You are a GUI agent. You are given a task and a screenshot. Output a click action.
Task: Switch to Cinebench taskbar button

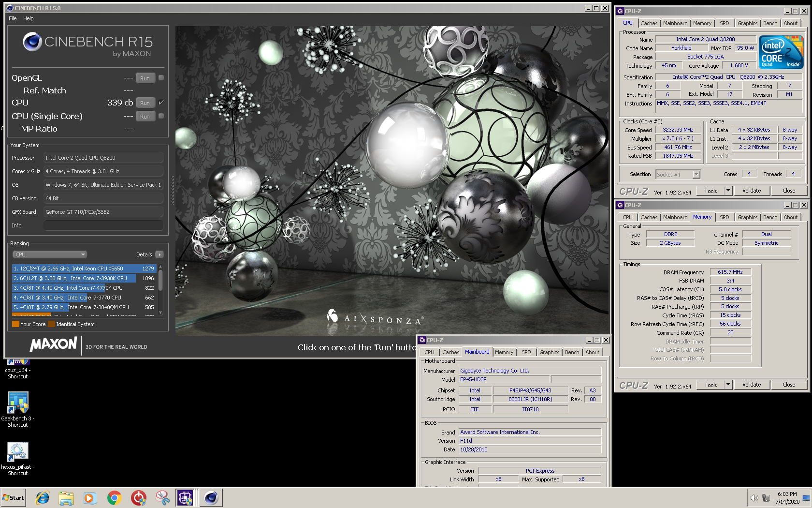point(211,498)
